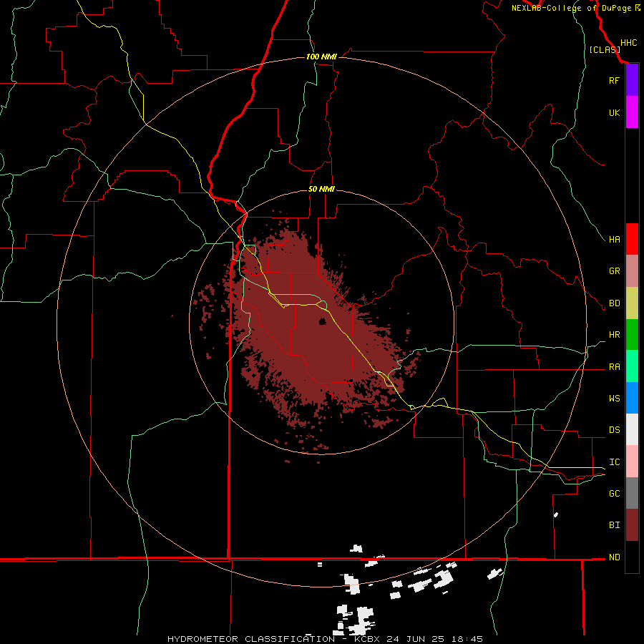The image size is (644, 644).
Task: Click the 'GC' legend label
Action: click(614, 494)
